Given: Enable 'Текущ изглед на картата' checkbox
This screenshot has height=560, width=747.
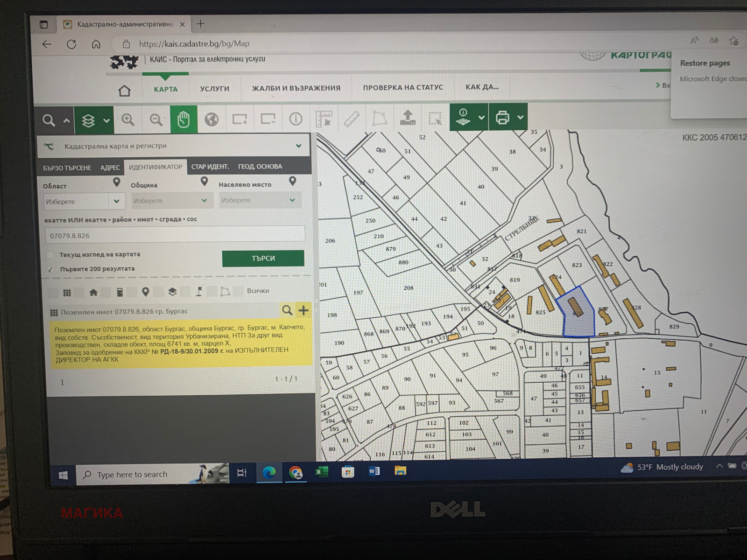Looking at the screenshot, I should coord(50,255).
